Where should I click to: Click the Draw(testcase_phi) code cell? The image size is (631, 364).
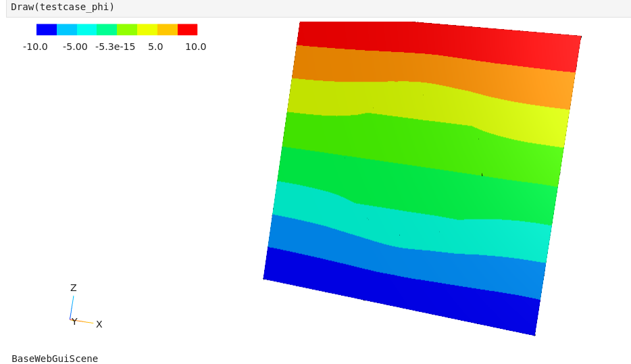coord(62,7)
